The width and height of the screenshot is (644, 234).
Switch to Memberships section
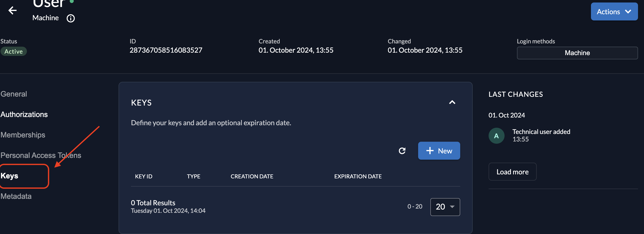pyautogui.click(x=23, y=135)
